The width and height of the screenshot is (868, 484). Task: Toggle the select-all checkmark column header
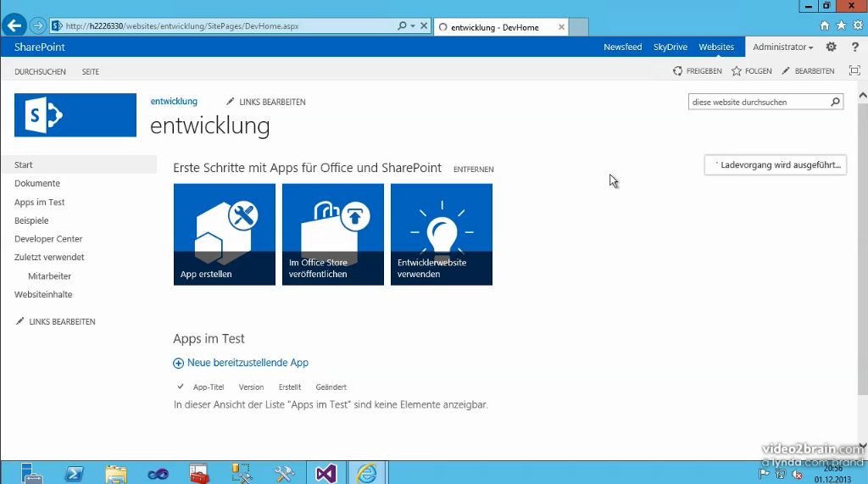click(181, 387)
